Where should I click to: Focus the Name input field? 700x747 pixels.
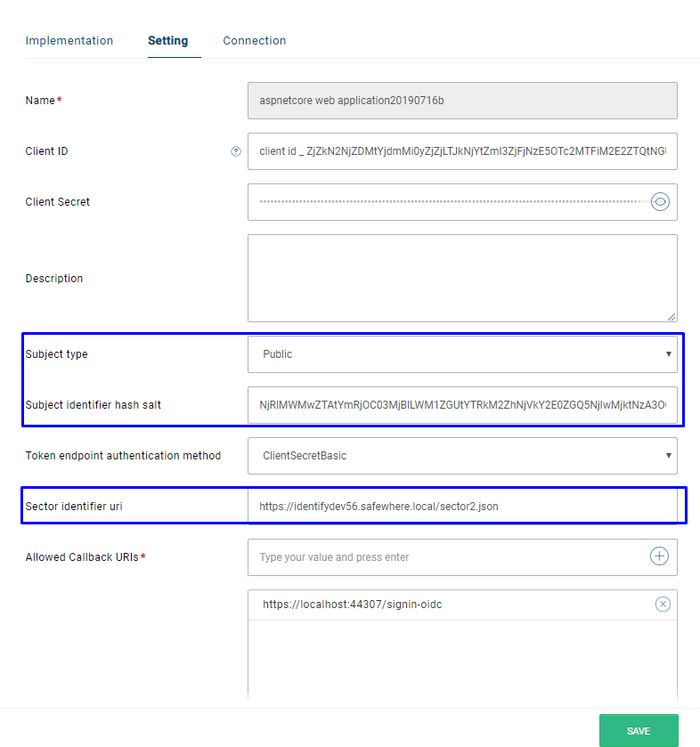[x=462, y=101]
